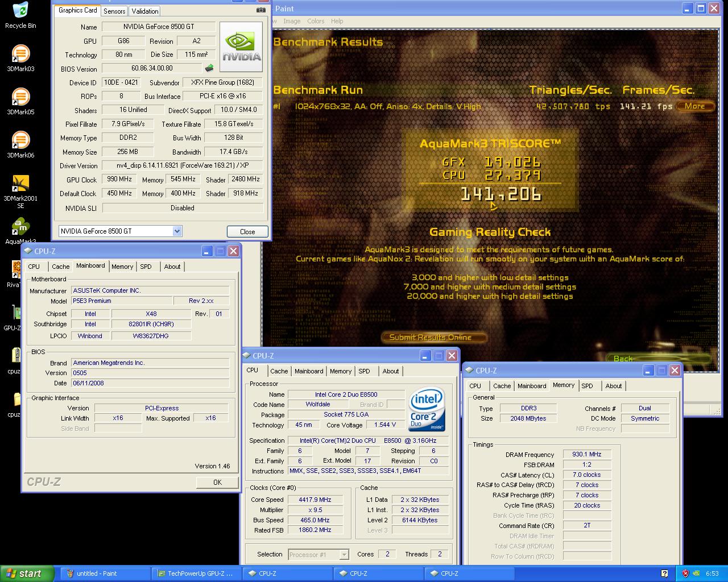The width and height of the screenshot is (728, 582).
Task: Open the About tab in the Mainboard CPU-Z window
Action: (x=172, y=267)
